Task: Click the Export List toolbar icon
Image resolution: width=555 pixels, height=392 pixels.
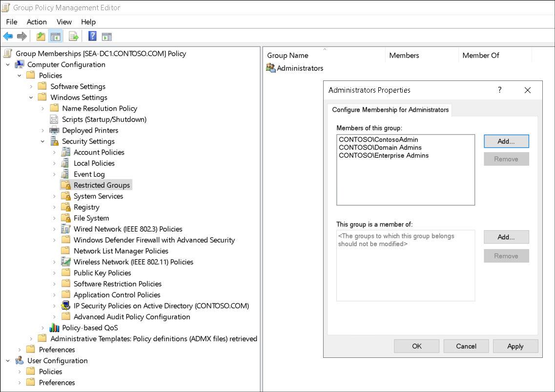Action: click(x=73, y=36)
